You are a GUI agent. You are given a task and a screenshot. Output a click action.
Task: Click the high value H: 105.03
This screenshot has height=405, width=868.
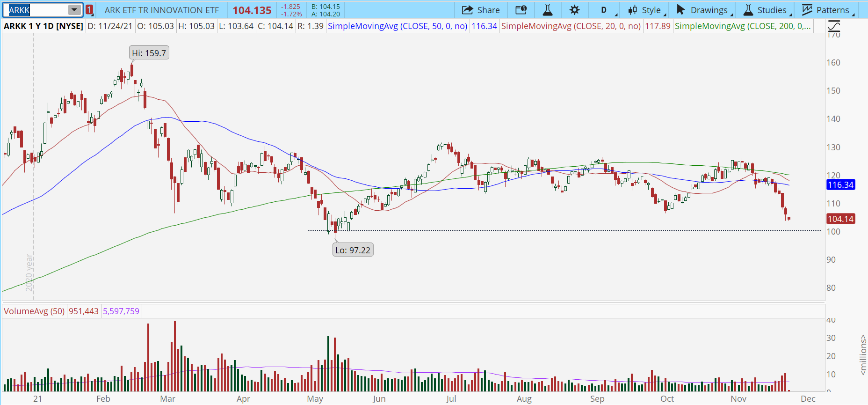[x=196, y=26]
